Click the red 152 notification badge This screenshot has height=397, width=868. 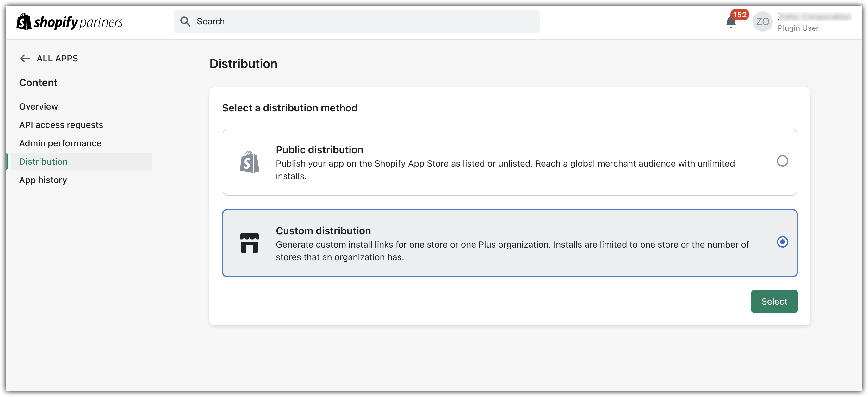(x=740, y=15)
